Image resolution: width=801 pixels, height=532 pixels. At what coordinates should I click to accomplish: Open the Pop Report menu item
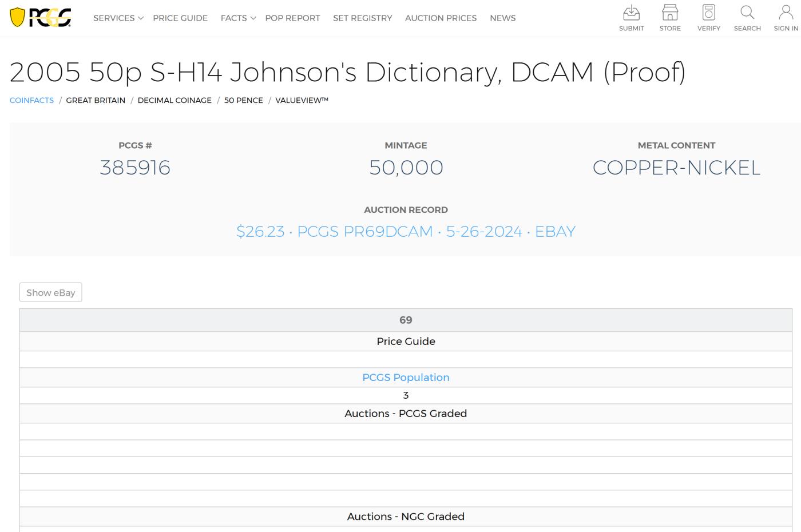click(x=292, y=18)
